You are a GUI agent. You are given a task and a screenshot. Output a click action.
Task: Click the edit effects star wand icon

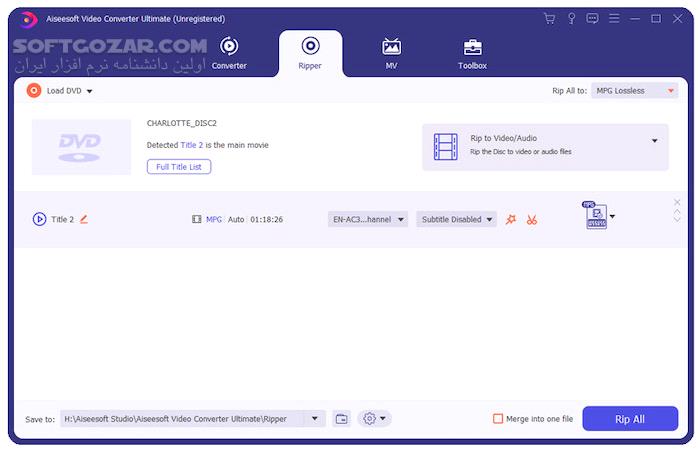[x=511, y=219]
